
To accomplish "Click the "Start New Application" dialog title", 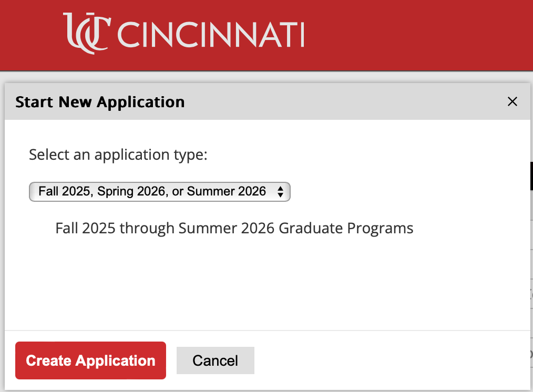I will pyautogui.click(x=100, y=102).
